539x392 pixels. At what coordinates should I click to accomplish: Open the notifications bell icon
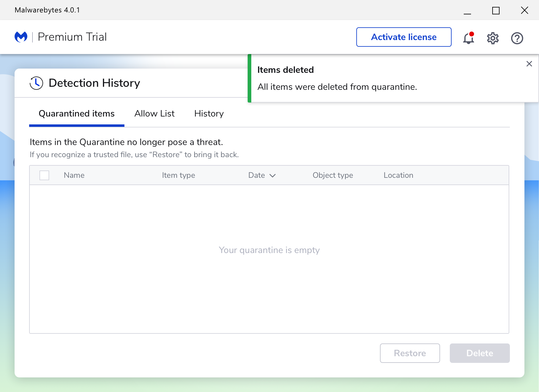(469, 38)
